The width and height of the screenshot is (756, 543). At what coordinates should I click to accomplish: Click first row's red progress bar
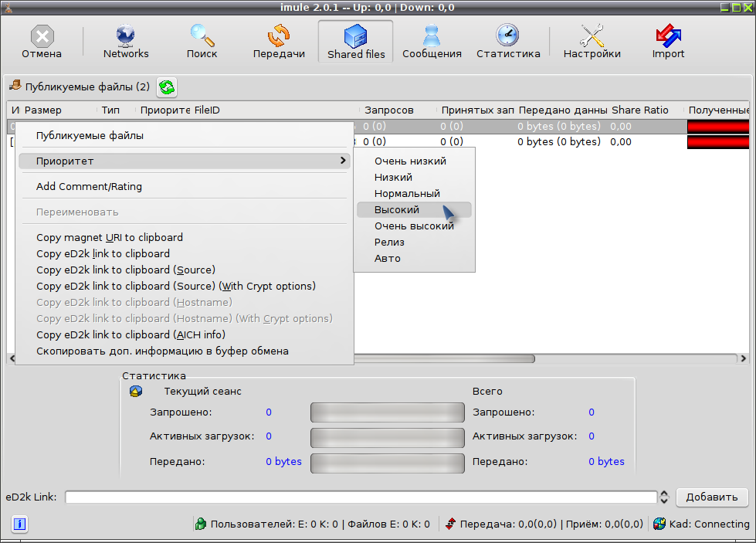[718, 127]
